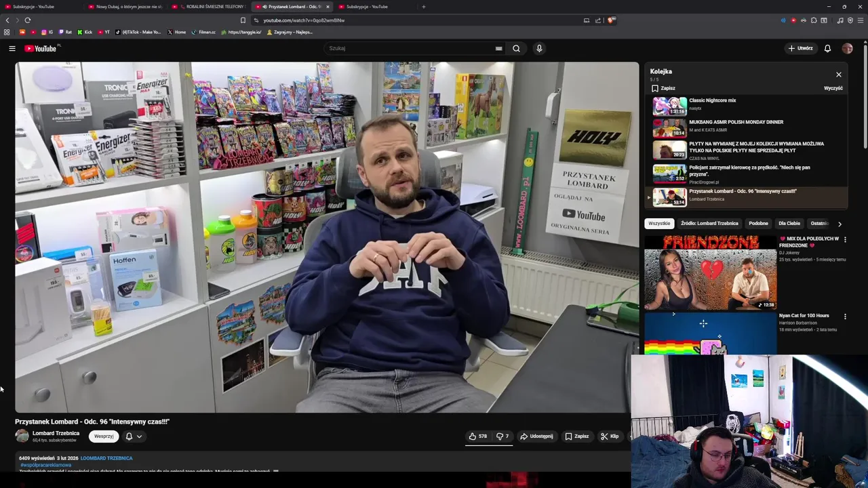The height and width of the screenshot is (488, 868).
Task: Open the browser main hamburger menu
Action: pyautogui.click(x=861, y=20)
